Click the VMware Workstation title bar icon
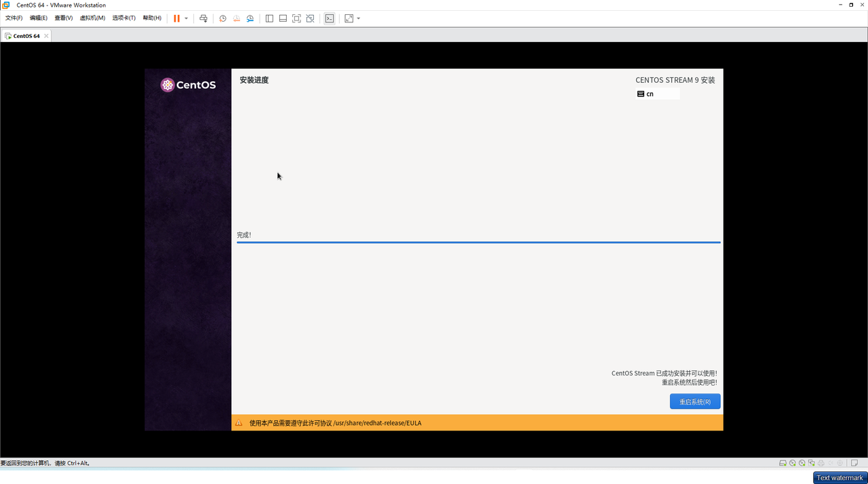The height and width of the screenshot is (484, 868). click(6, 5)
